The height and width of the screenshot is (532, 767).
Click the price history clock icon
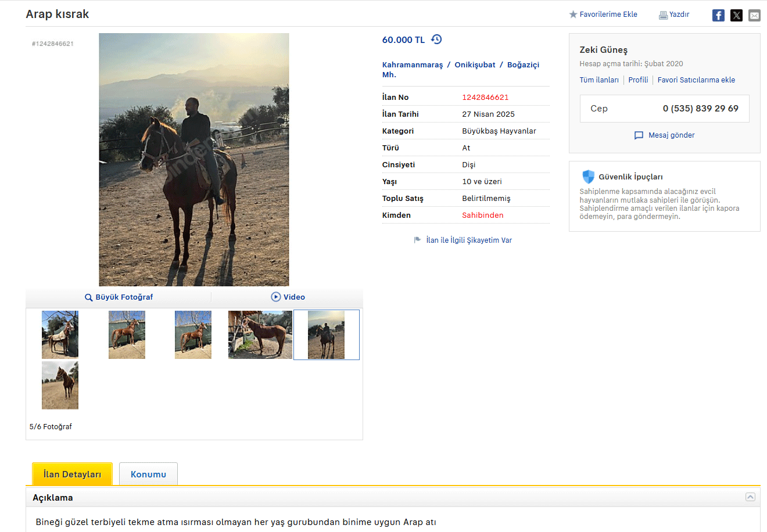[436, 39]
